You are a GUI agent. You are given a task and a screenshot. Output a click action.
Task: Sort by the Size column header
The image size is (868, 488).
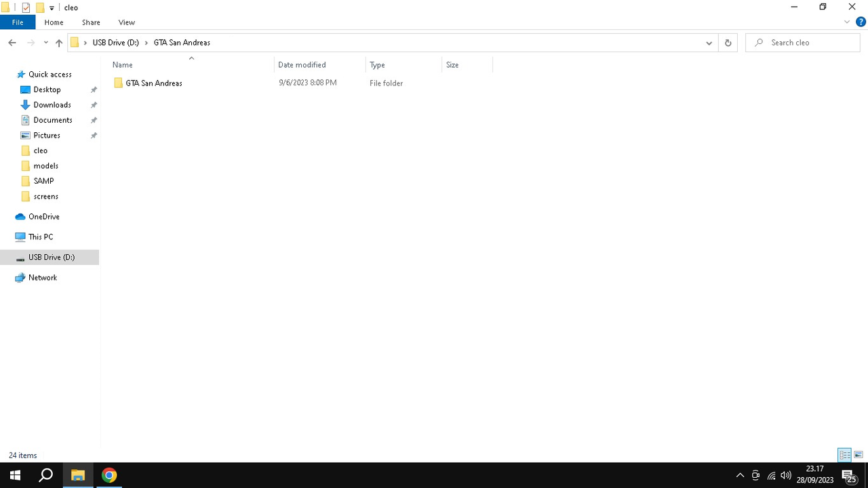click(x=452, y=65)
